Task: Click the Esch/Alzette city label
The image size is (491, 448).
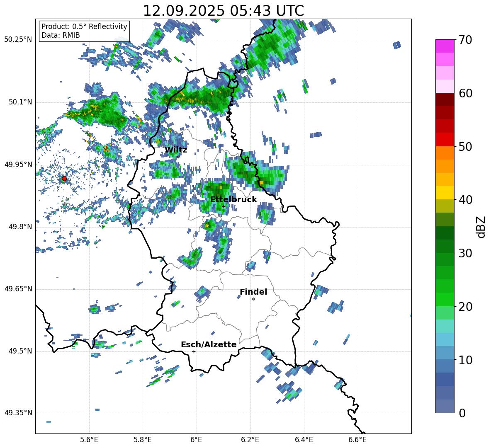Action: point(209,344)
